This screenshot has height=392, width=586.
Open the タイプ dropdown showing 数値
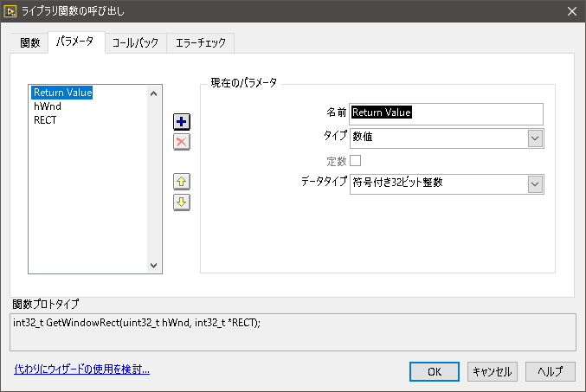point(447,138)
